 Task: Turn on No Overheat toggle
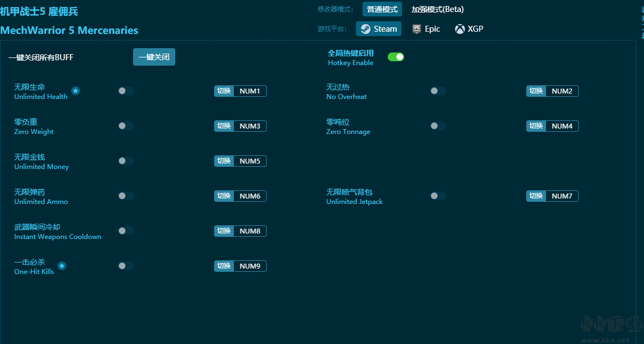(x=438, y=91)
